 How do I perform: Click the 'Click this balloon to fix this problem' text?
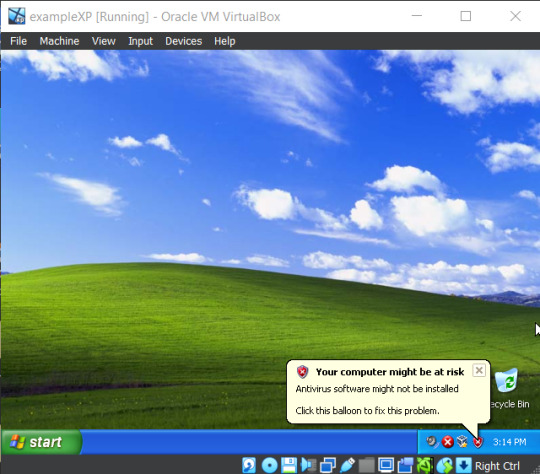[367, 411]
